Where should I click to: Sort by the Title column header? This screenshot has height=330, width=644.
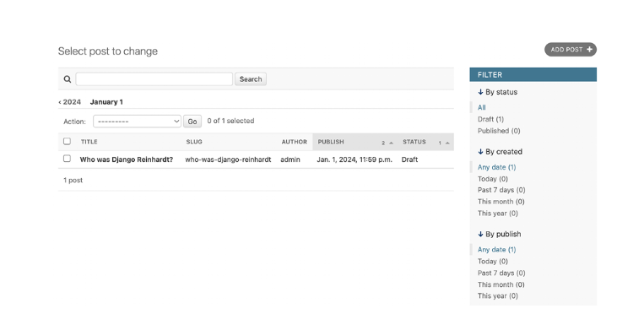click(89, 142)
